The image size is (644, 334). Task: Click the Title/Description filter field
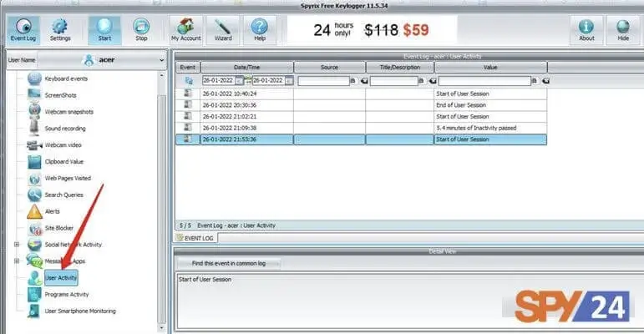click(394, 81)
